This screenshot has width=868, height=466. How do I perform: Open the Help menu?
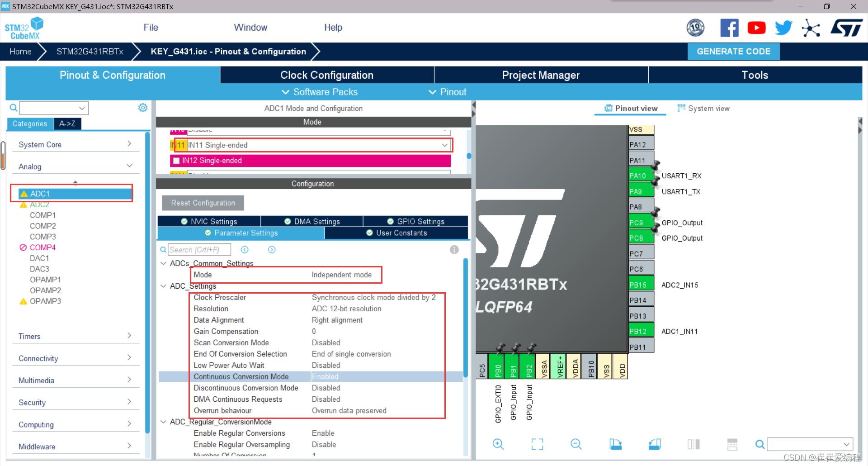pyautogui.click(x=333, y=28)
